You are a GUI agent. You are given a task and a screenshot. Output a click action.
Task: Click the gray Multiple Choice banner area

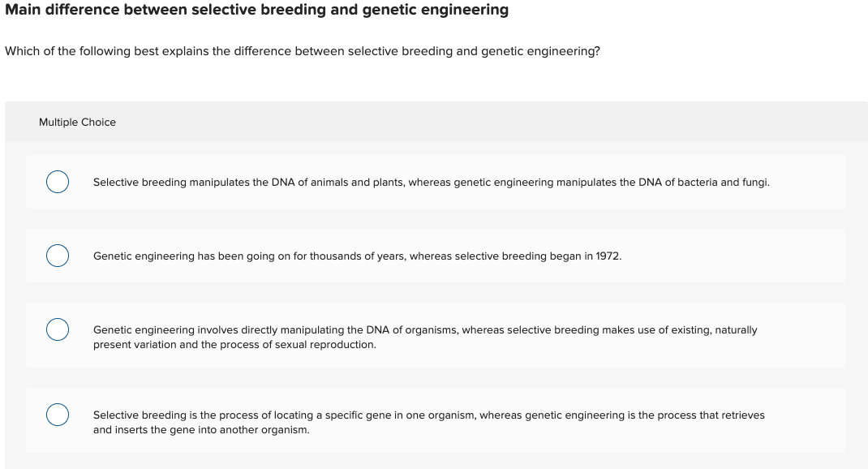pyautogui.click(x=436, y=122)
